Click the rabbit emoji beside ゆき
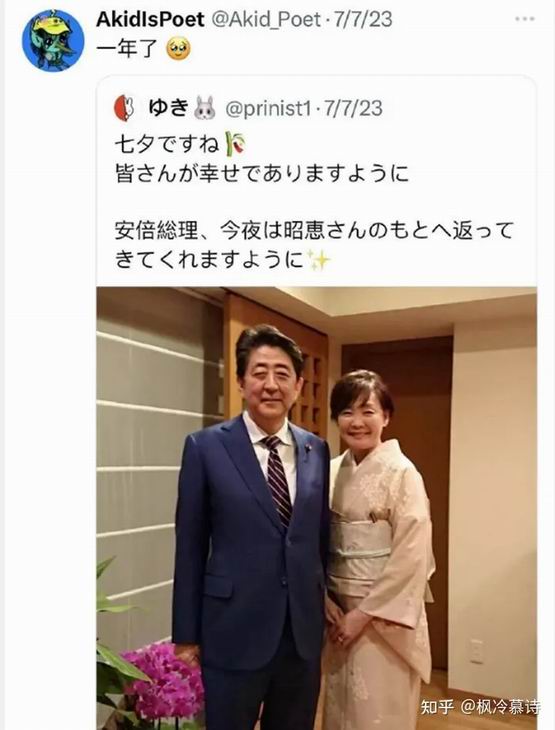Screen dimensions: 555x730 205,108
